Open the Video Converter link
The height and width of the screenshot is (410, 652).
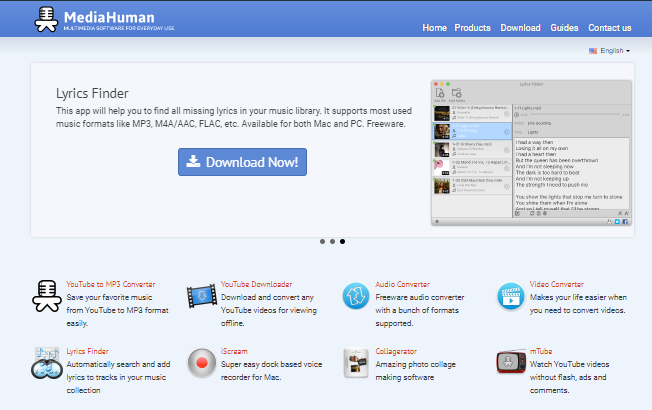556,284
